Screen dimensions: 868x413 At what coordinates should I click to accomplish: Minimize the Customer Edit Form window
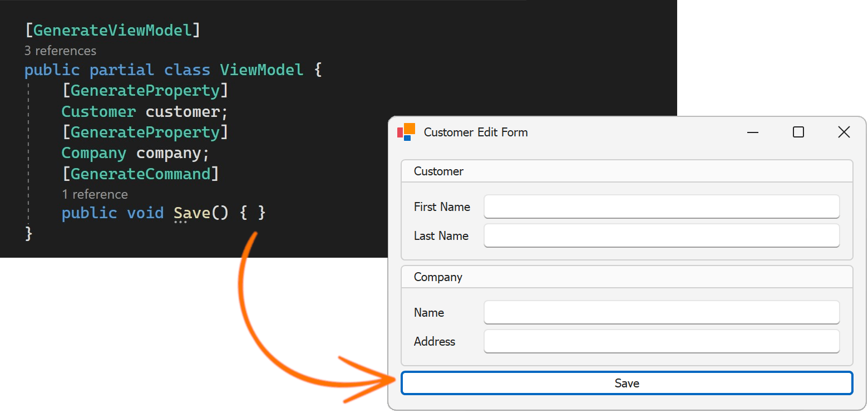(x=753, y=132)
